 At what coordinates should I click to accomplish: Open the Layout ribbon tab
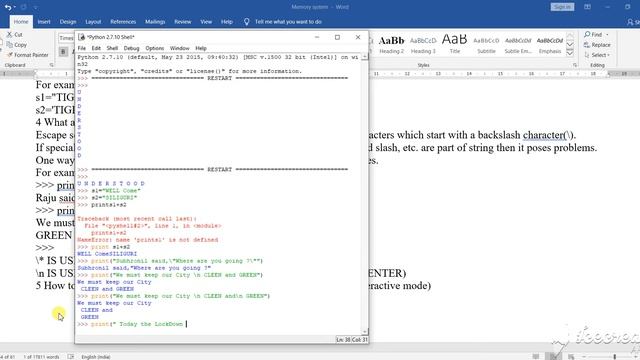tap(93, 22)
